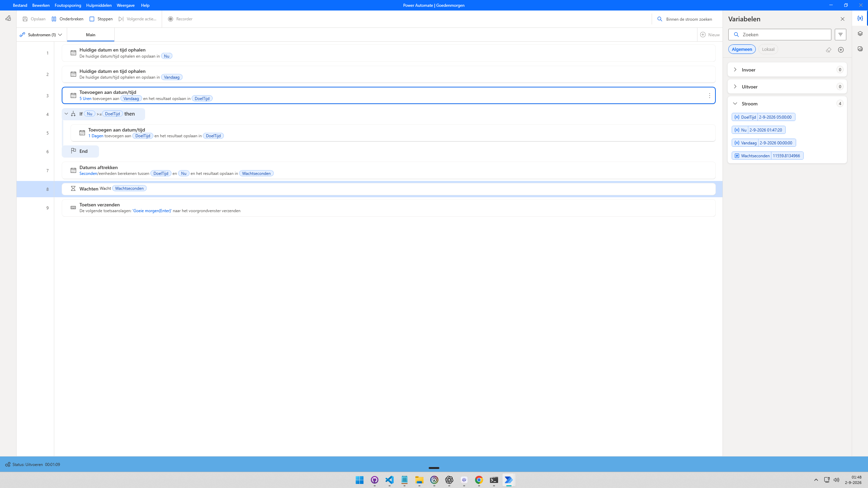This screenshot has width=868, height=488.
Task: Click the If branch icon on line 4
Action: [73, 114]
